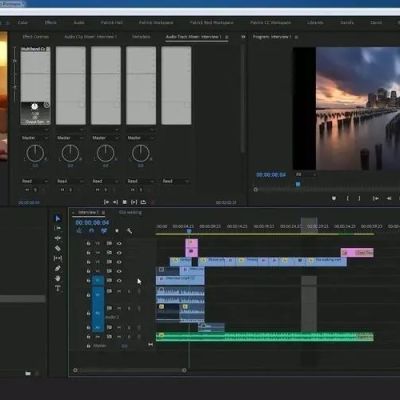Adjust the first channel's pan knob
Screen dimensions: 400x400
pyautogui.click(x=35, y=153)
